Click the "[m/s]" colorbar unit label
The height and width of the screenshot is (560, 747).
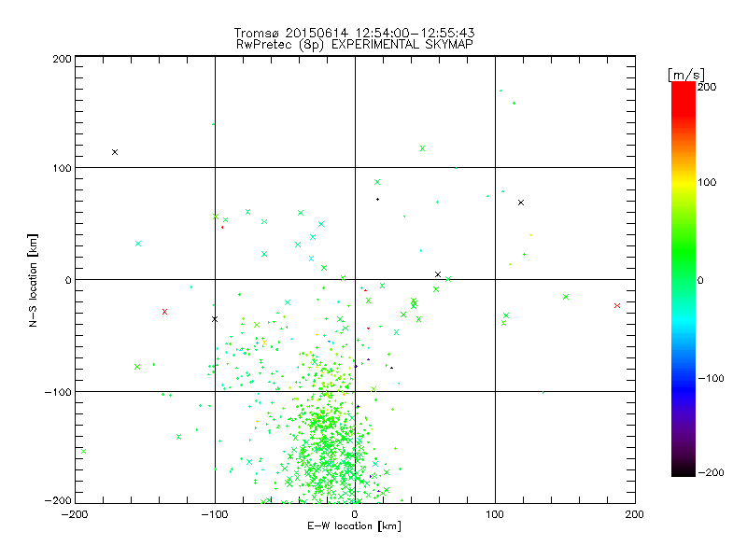686,75
